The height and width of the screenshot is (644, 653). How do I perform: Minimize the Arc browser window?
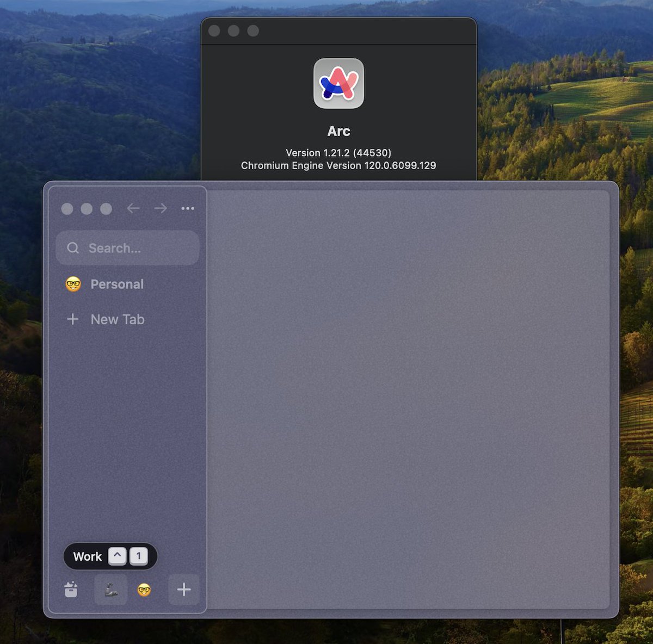coord(87,209)
